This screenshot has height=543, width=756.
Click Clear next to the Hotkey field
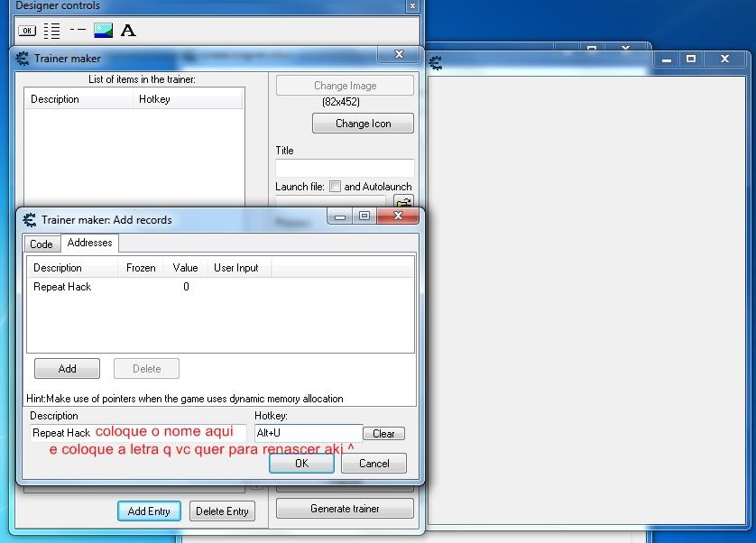click(x=383, y=434)
